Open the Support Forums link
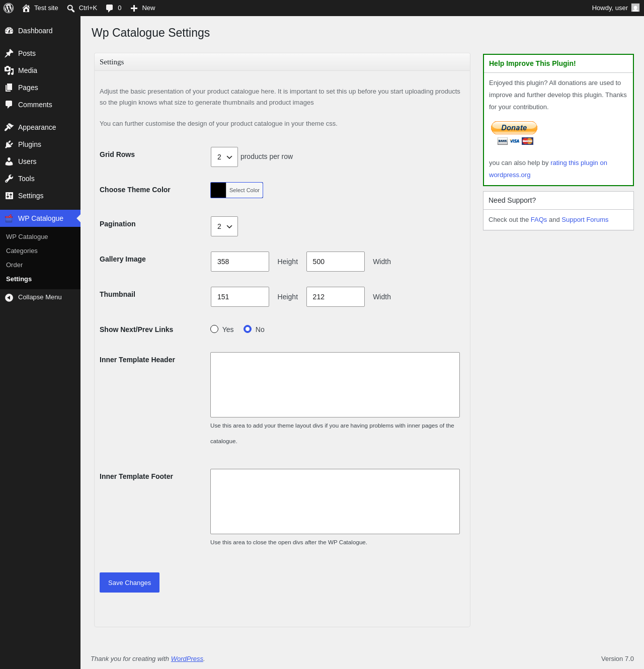 click(x=585, y=220)
